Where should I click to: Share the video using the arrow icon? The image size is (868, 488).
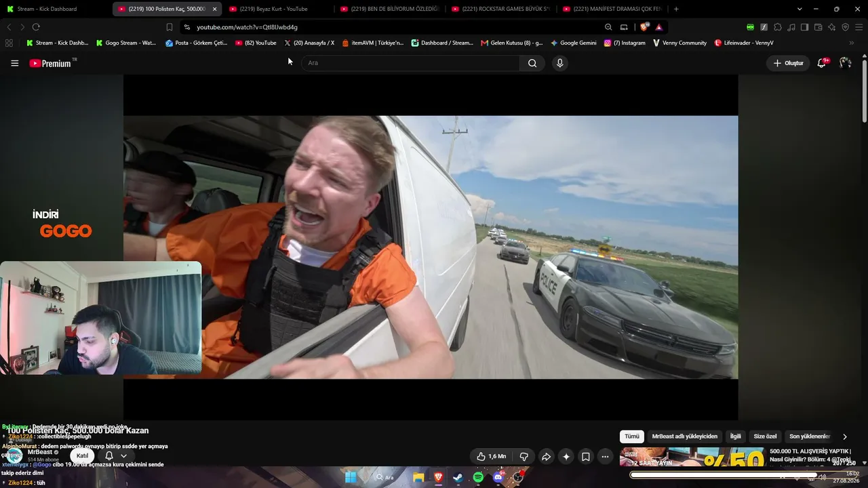(546, 457)
